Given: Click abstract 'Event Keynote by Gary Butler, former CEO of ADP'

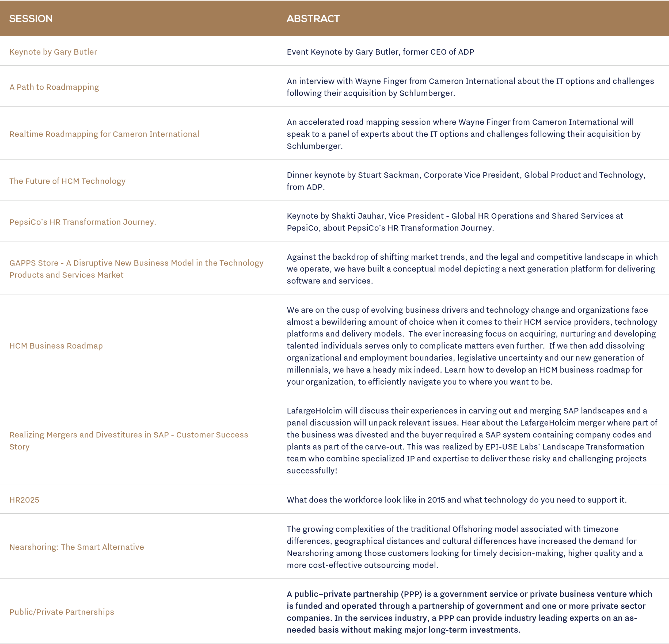Looking at the screenshot, I should click(380, 52).
